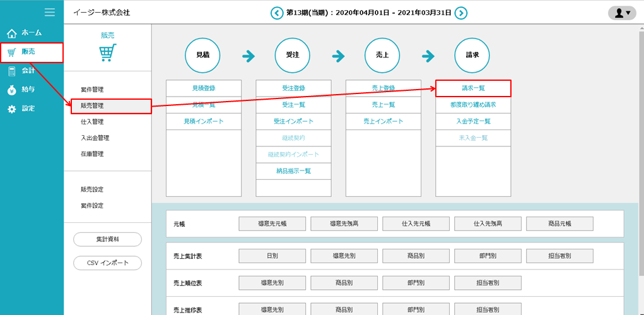Click the 納品指示一覧 link
644x315 pixels.
[x=293, y=171]
